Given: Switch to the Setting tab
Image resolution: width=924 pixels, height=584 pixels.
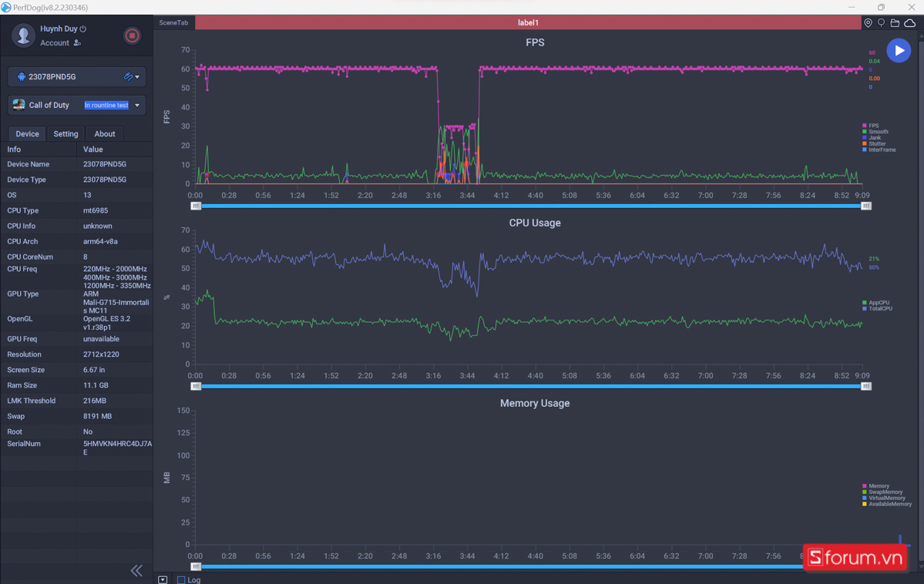Looking at the screenshot, I should pyautogui.click(x=66, y=134).
